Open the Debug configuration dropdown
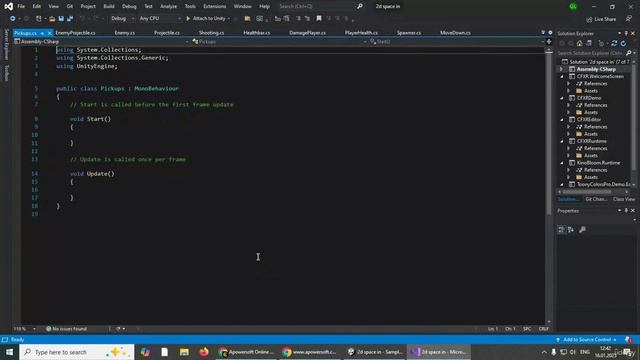 pos(122,18)
